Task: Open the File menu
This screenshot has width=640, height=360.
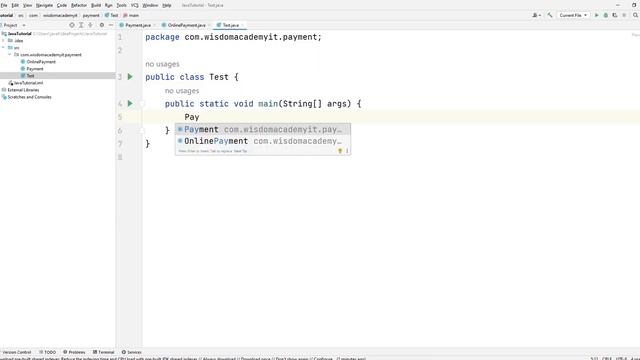Action: coord(4,5)
